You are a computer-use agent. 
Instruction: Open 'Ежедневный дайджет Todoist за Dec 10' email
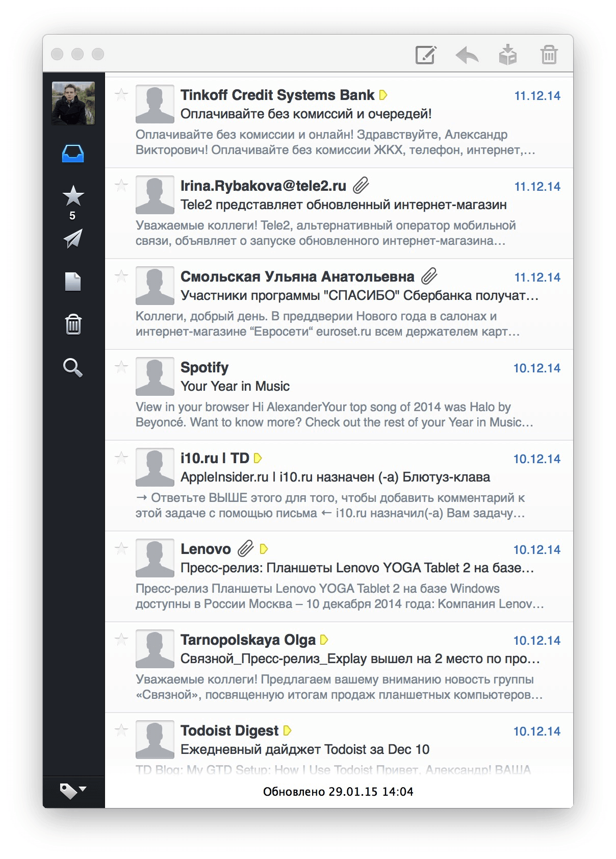(339, 745)
